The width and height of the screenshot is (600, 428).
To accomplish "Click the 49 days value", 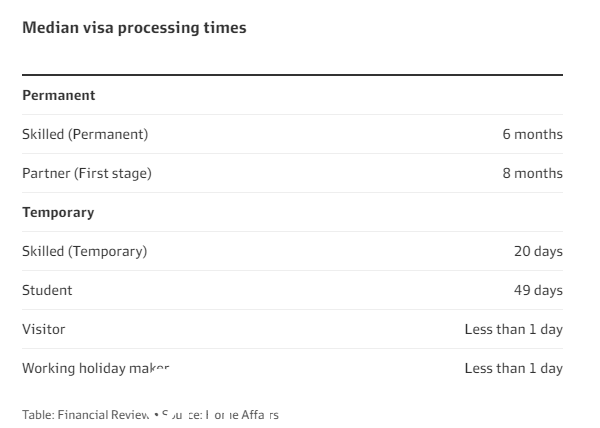I will (x=538, y=291).
